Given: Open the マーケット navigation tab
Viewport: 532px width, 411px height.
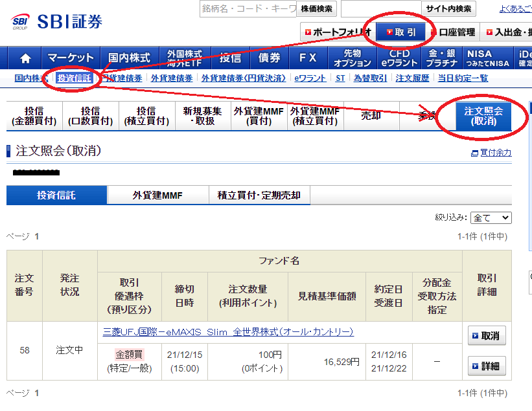Looking at the screenshot, I should (71, 58).
